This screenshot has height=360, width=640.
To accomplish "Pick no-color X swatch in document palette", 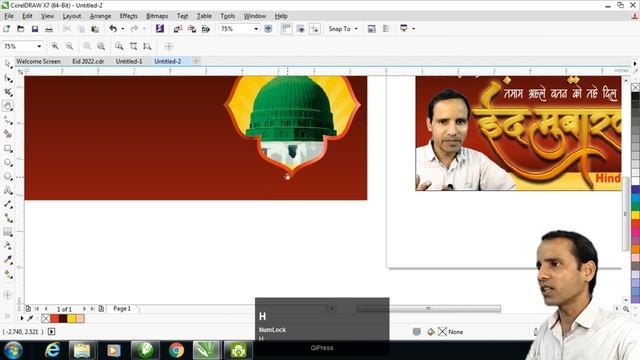I will click(x=45, y=319).
